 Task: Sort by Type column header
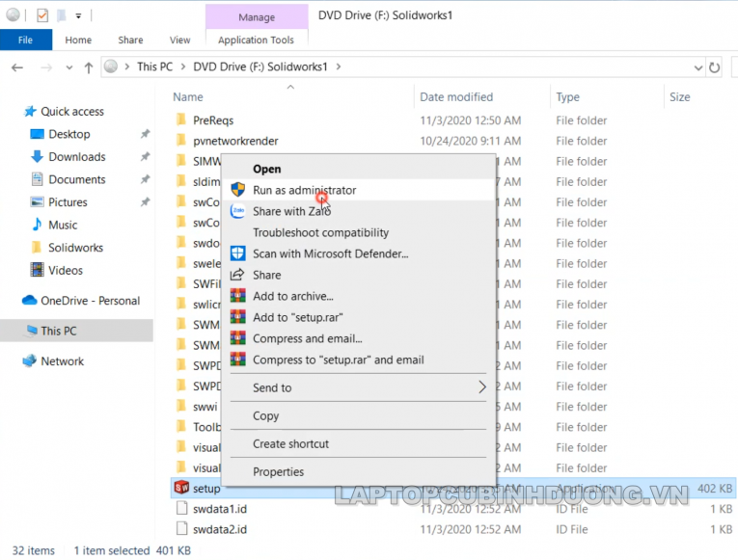click(567, 96)
